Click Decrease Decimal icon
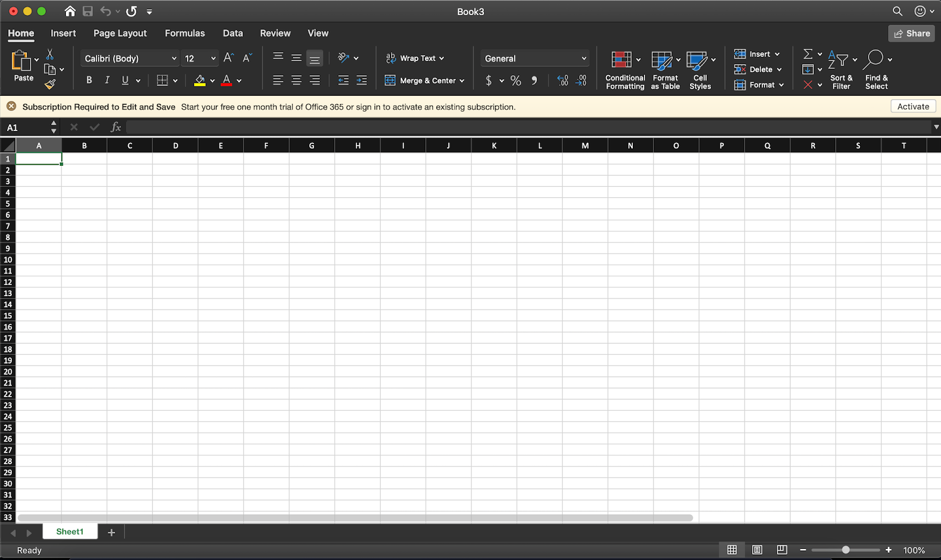Image resolution: width=941 pixels, height=560 pixels. point(581,81)
